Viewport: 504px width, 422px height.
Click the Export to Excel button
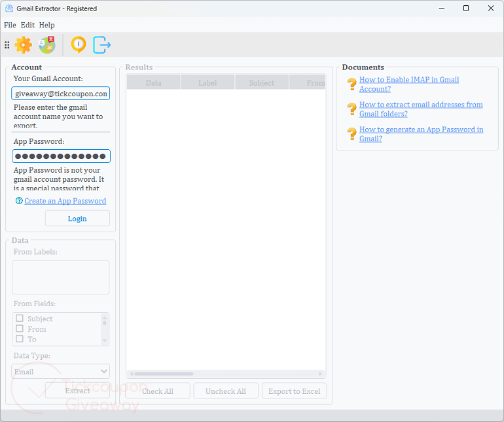tap(294, 391)
